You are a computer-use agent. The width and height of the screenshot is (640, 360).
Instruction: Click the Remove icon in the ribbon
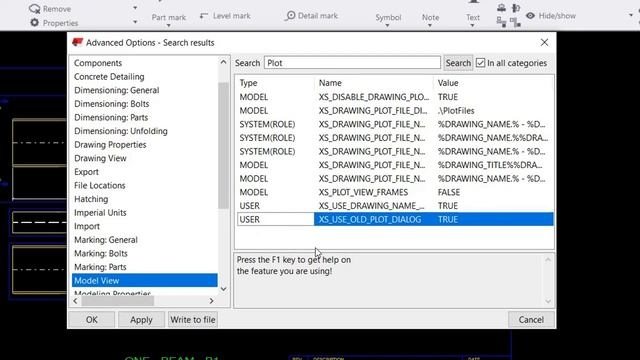[35, 9]
